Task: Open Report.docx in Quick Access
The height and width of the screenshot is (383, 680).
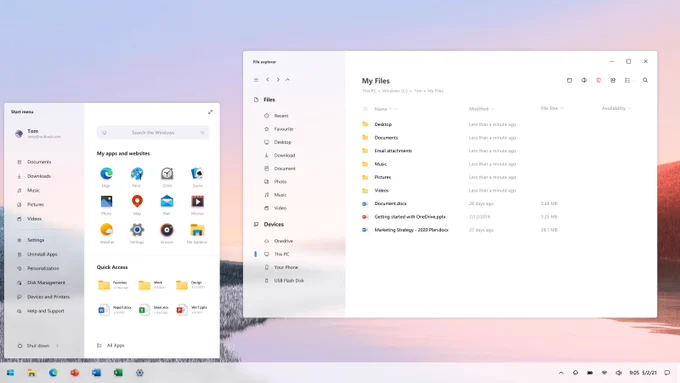Action: point(114,310)
